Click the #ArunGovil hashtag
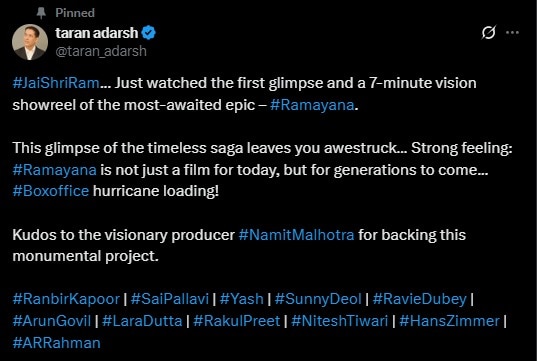 click(52, 321)
